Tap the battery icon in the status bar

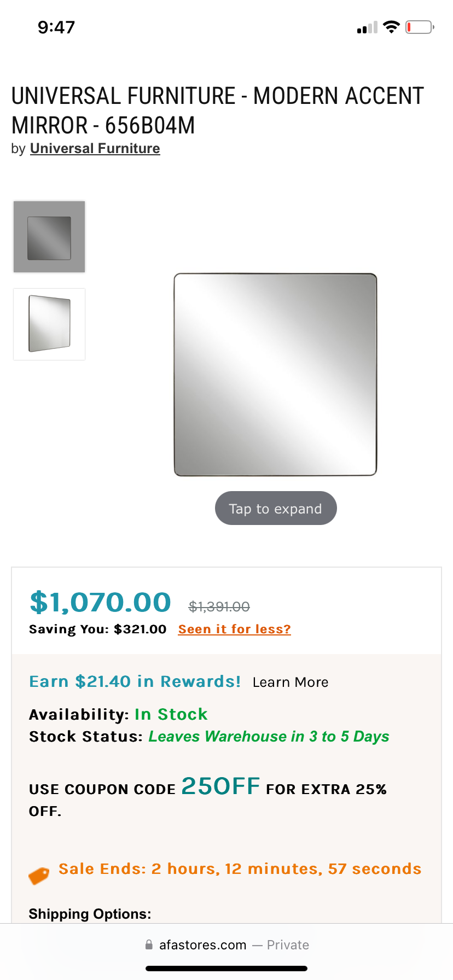tap(420, 27)
